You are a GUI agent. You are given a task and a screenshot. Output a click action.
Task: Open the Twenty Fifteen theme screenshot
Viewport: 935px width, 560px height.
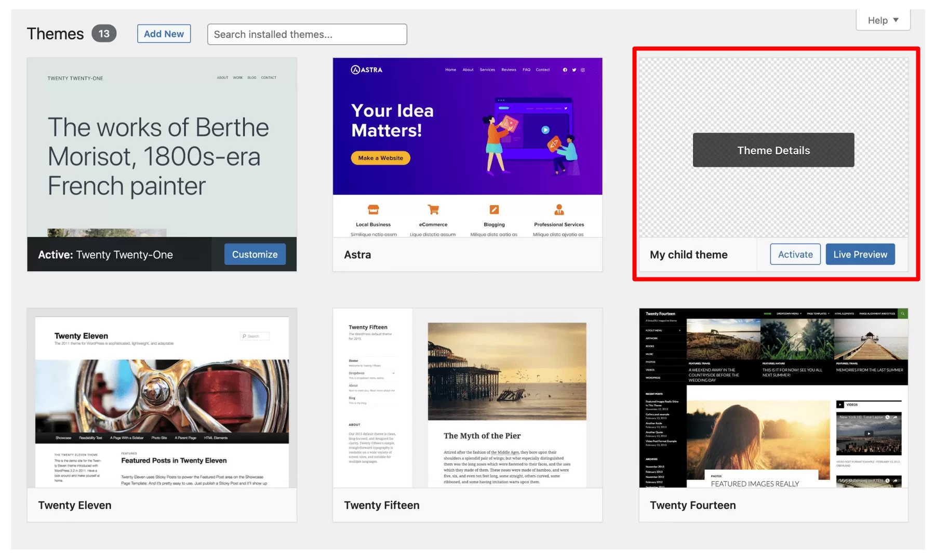(468, 398)
